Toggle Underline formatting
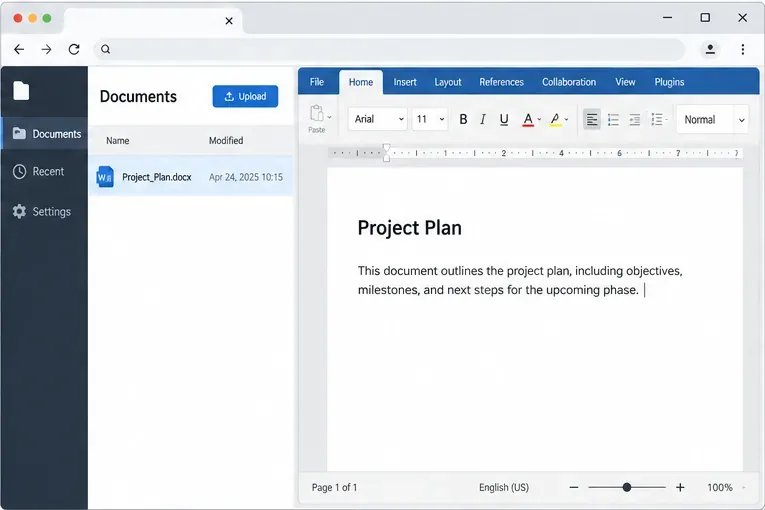 click(504, 119)
